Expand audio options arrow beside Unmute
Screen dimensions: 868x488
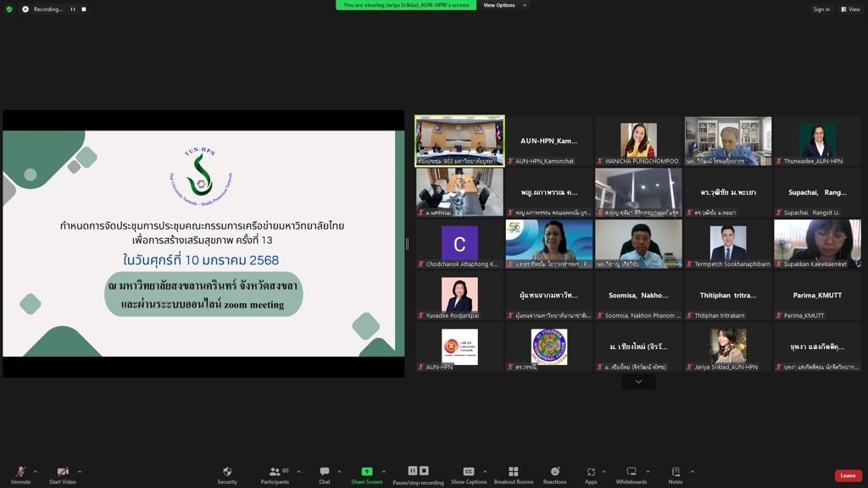35,472
